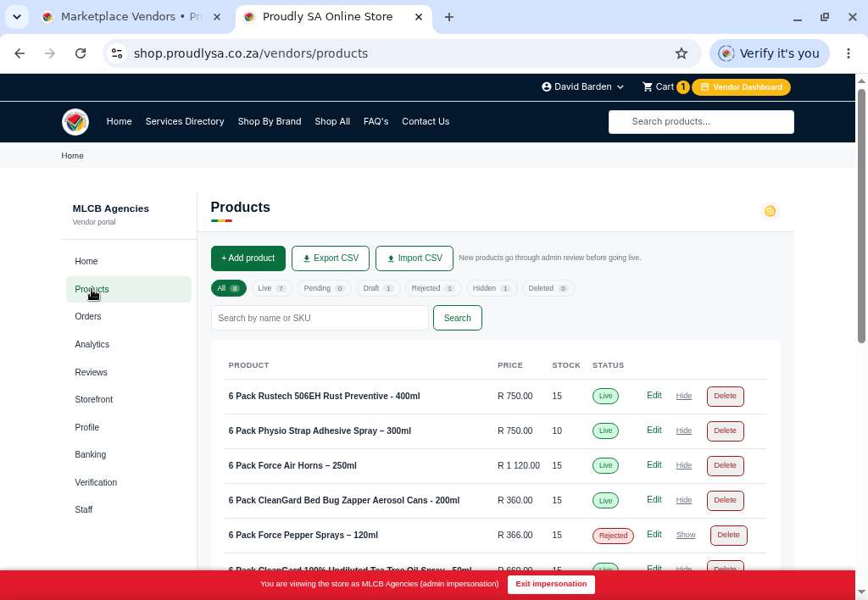Go back to previous page
868x600 pixels.
click(x=19, y=53)
